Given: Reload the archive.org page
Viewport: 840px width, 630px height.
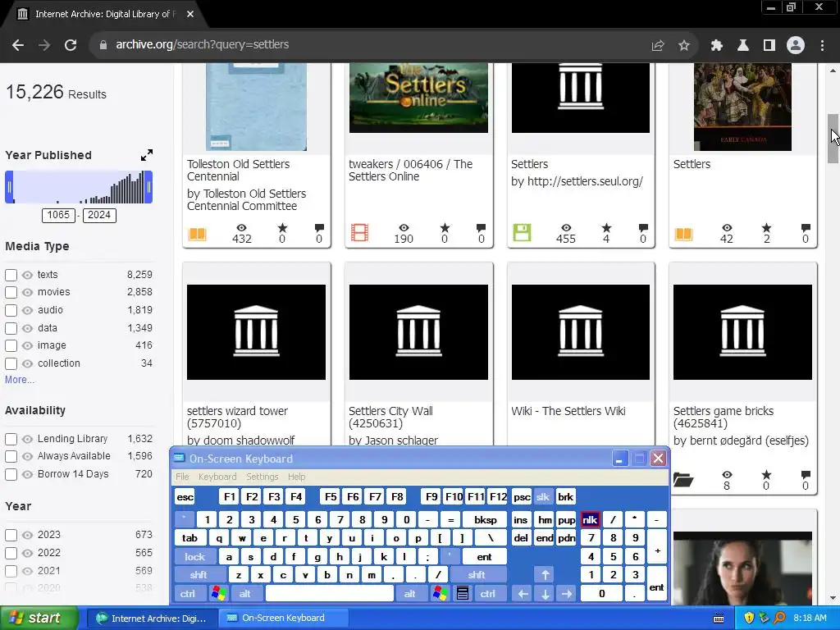Looking at the screenshot, I should click(71, 45).
